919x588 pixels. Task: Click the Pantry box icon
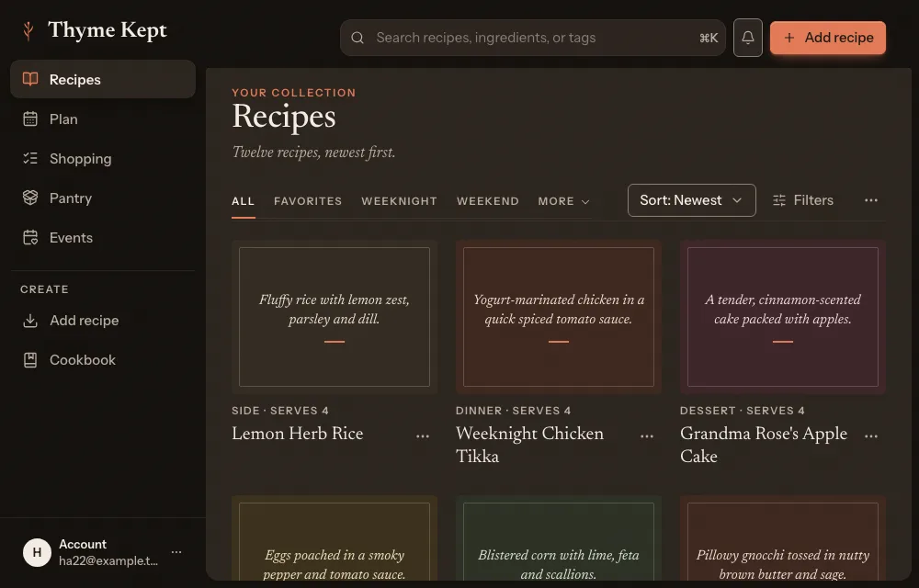click(30, 198)
